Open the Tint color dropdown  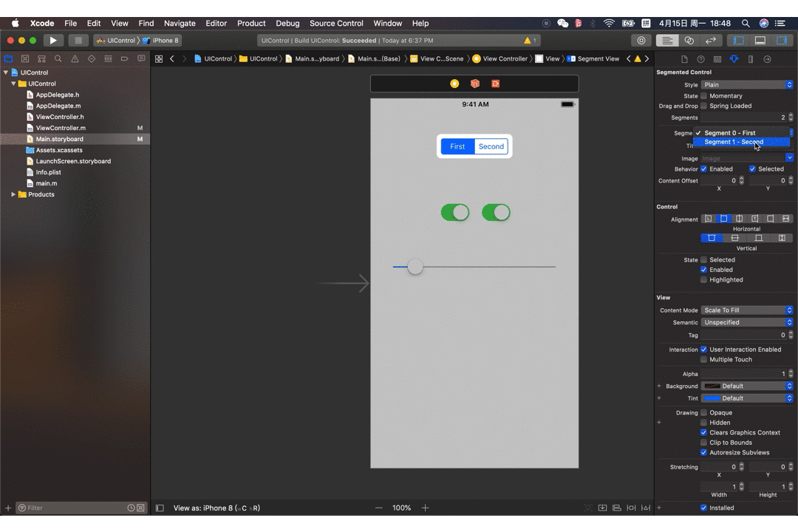click(746, 398)
